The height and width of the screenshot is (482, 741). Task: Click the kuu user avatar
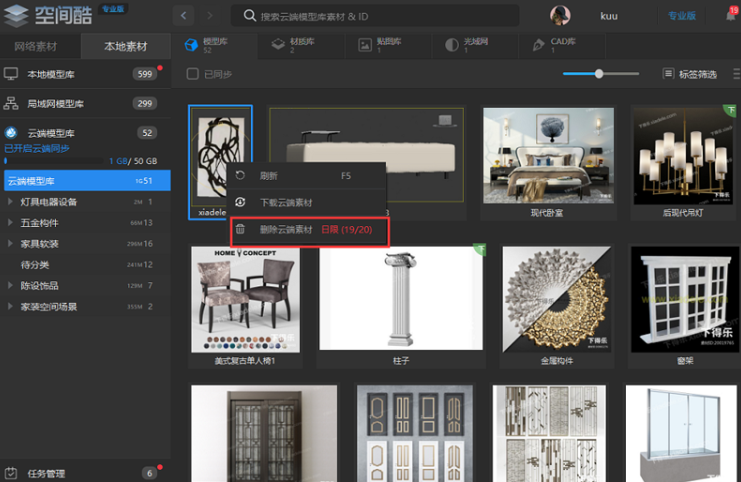561,16
